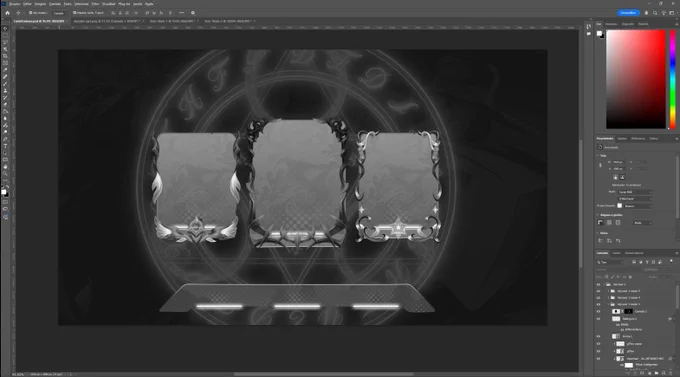Open the Preenchimento Branco dropdown
Image resolution: width=680 pixels, height=377 pixels.
(x=638, y=206)
